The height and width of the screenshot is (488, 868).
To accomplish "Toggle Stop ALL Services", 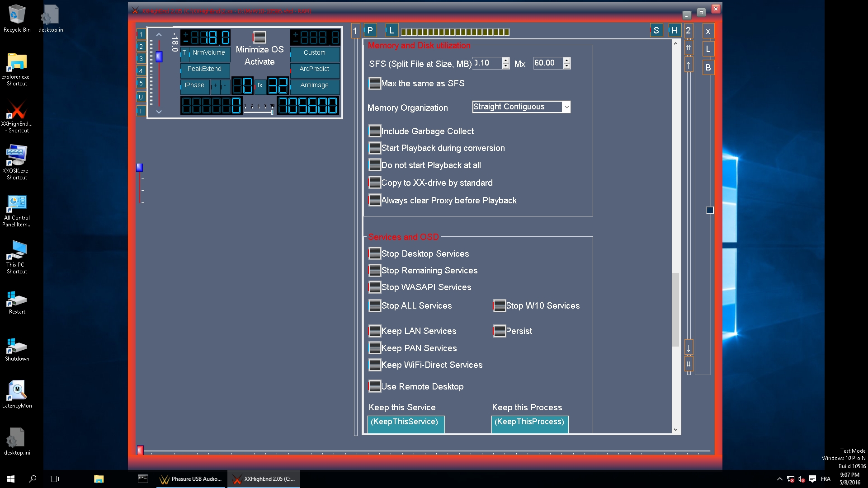I will pyautogui.click(x=375, y=305).
